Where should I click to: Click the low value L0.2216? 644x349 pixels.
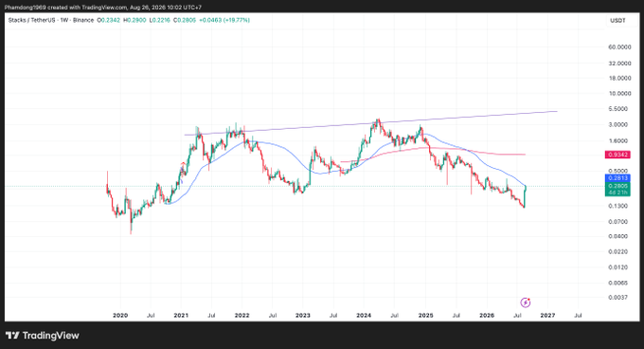(x=159, y=20)
